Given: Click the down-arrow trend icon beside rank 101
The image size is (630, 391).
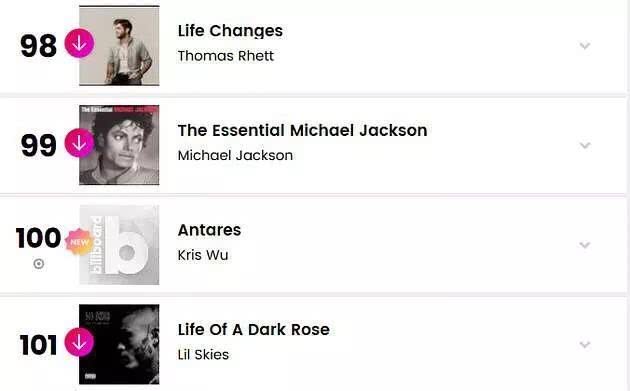Looking at the screenshot, I should coord(80,342).
